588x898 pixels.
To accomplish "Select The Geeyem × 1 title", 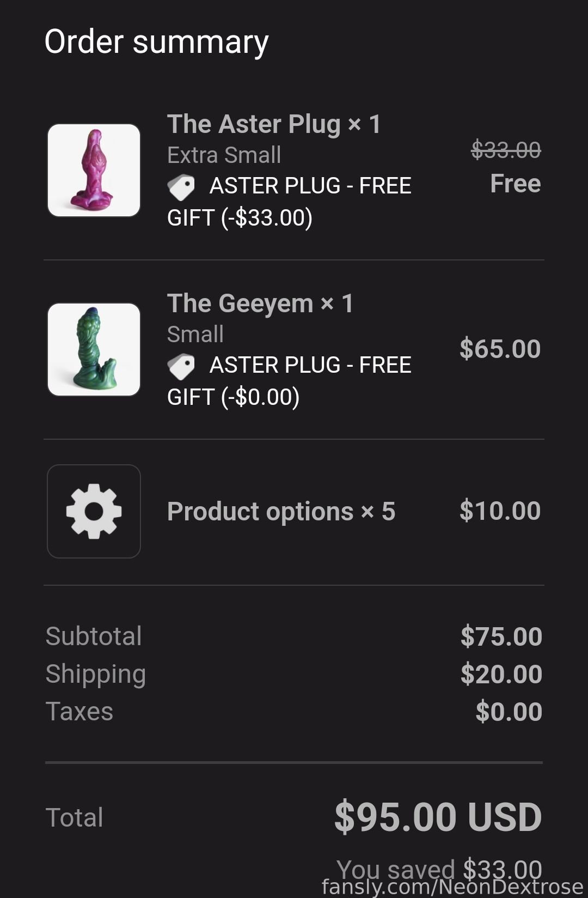I will 260,304.
